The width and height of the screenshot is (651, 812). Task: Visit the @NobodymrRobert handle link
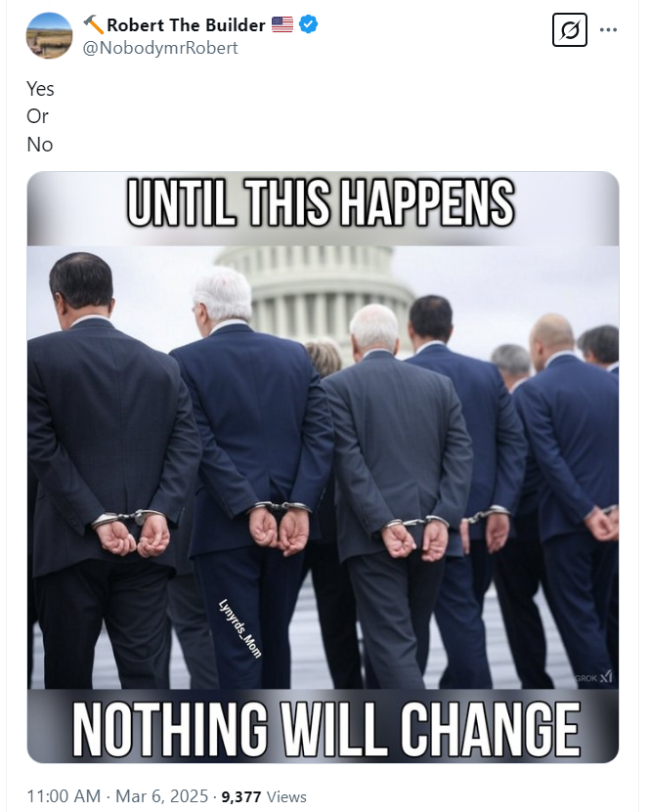[160, 48]
